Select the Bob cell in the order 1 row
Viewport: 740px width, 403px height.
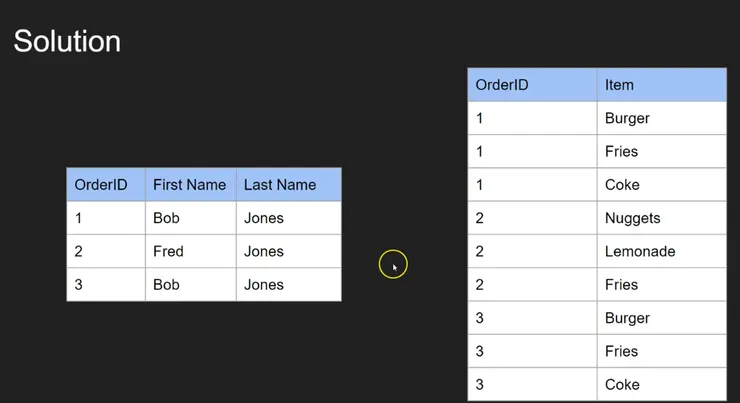coord(166,218)
